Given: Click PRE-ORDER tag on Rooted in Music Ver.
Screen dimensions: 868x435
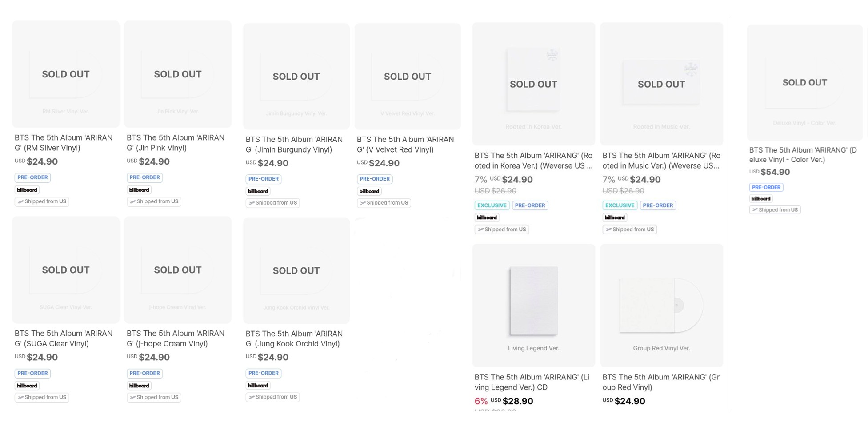Looking at the screenshot, I should tap(658, 205).
